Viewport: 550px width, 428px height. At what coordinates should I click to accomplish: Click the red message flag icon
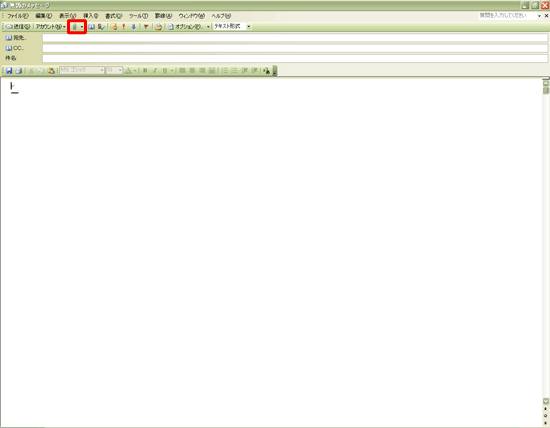(x=146, y=27)
